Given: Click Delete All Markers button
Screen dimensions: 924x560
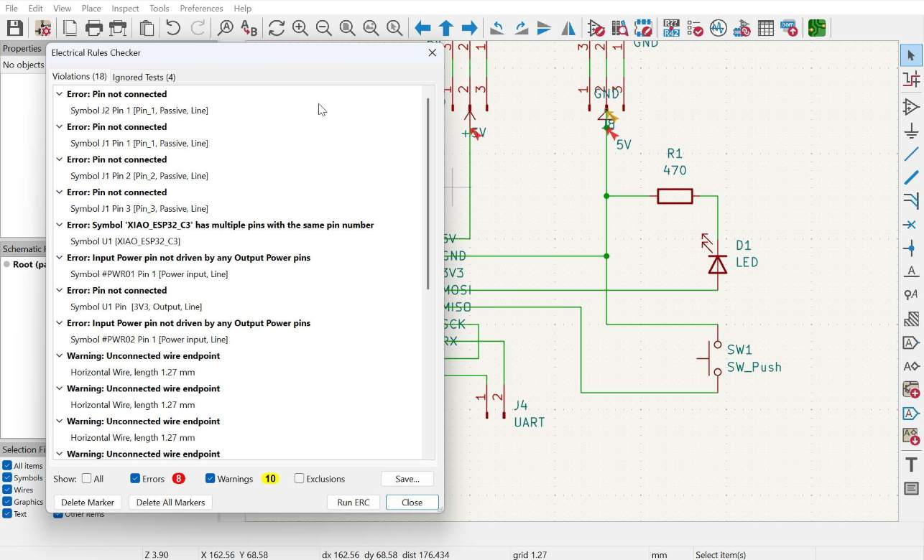Looking at the screenshot, I should click(170, 503).
